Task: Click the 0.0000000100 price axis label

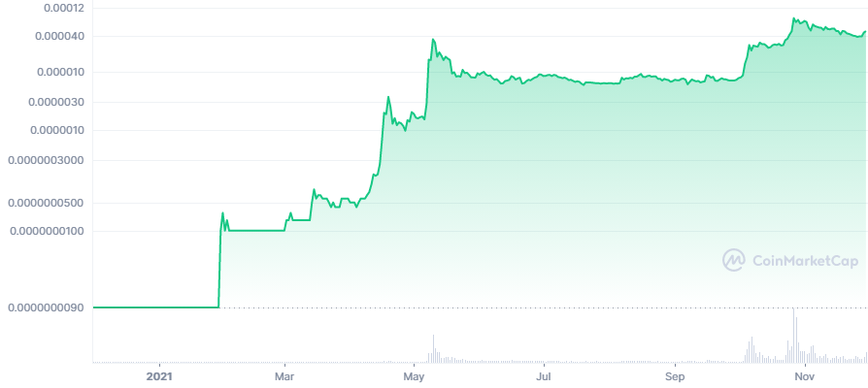Action: (x=50, y=231)
